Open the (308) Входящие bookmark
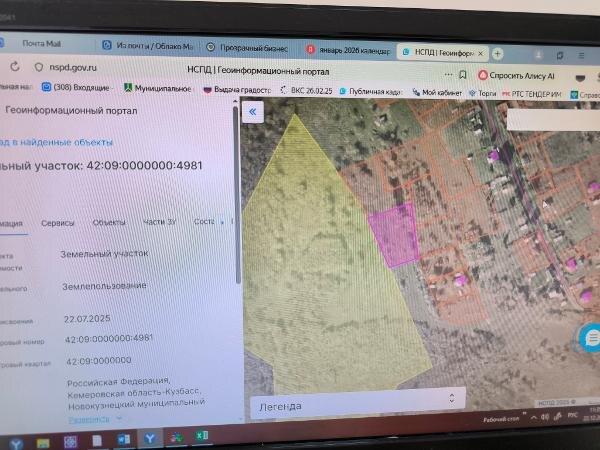Viewport: 600px width, 450px height. 76,87
